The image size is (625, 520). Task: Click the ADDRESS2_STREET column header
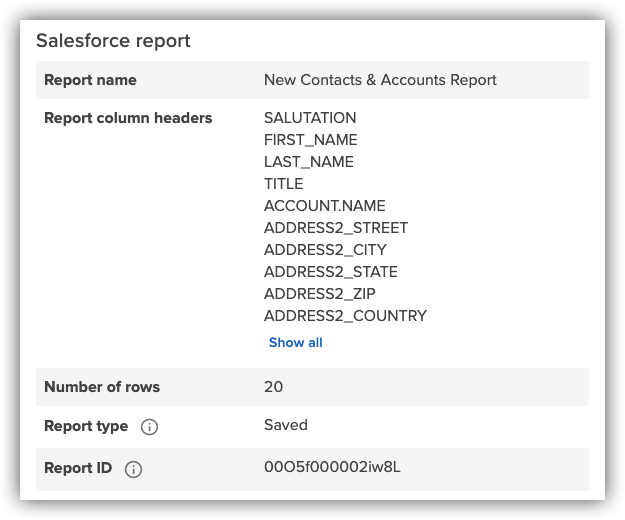[336, 228]
